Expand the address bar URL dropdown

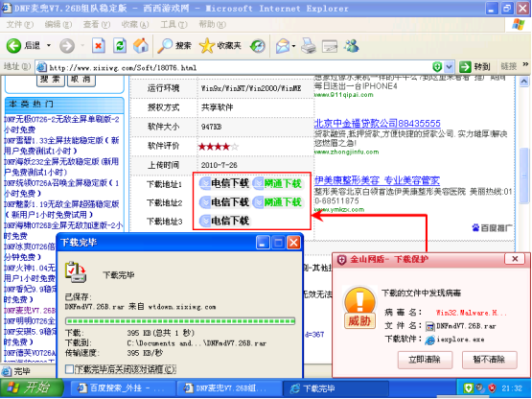[x=450, y=67]
